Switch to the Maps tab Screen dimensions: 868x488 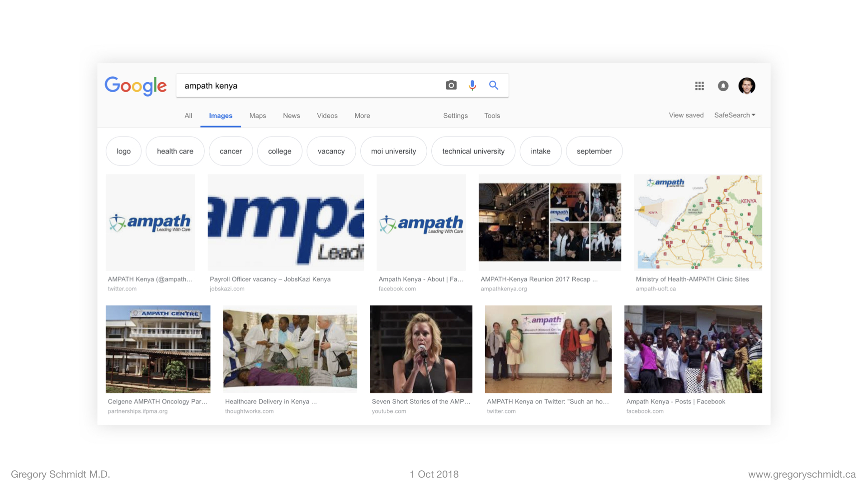pos(258,116)
